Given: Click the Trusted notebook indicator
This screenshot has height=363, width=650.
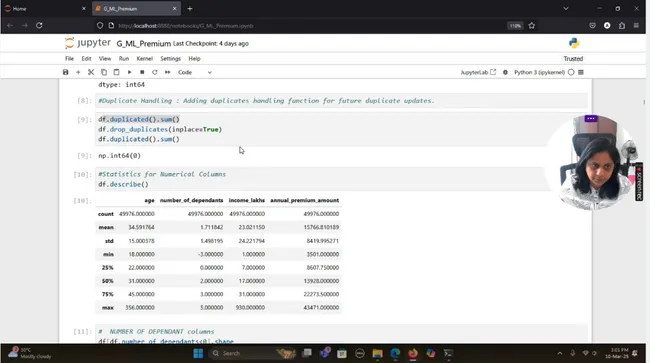Looking at the screenshot, I should point(573,59).
